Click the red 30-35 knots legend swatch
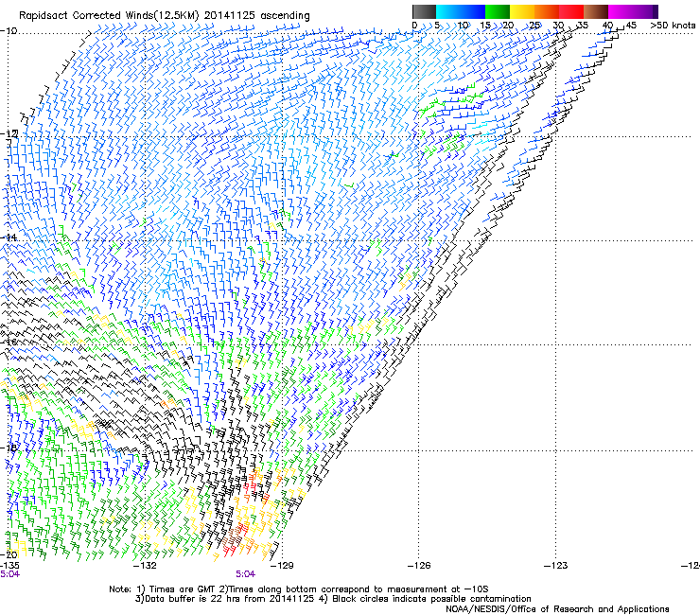The image size is (700, 615). tap(571, 11)
